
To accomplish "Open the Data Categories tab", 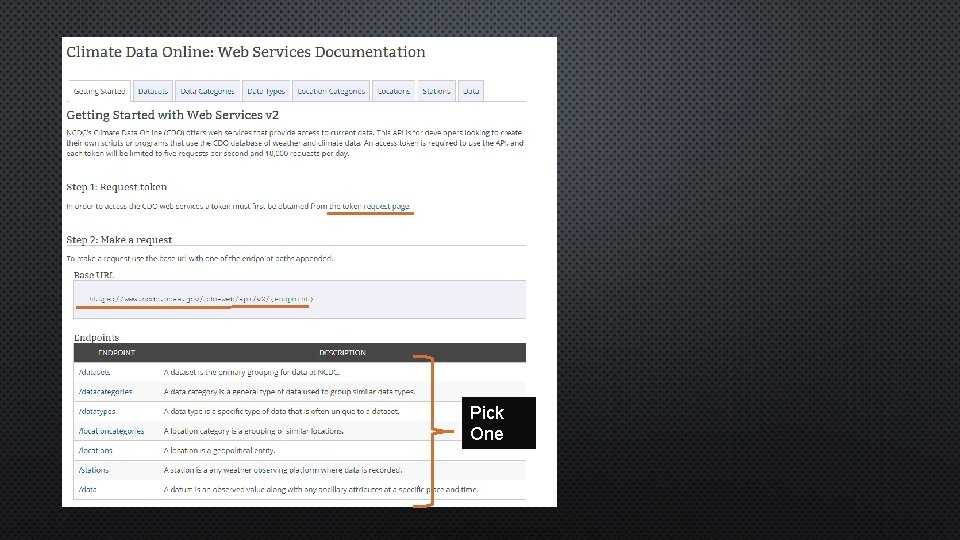I will (208, 91).
